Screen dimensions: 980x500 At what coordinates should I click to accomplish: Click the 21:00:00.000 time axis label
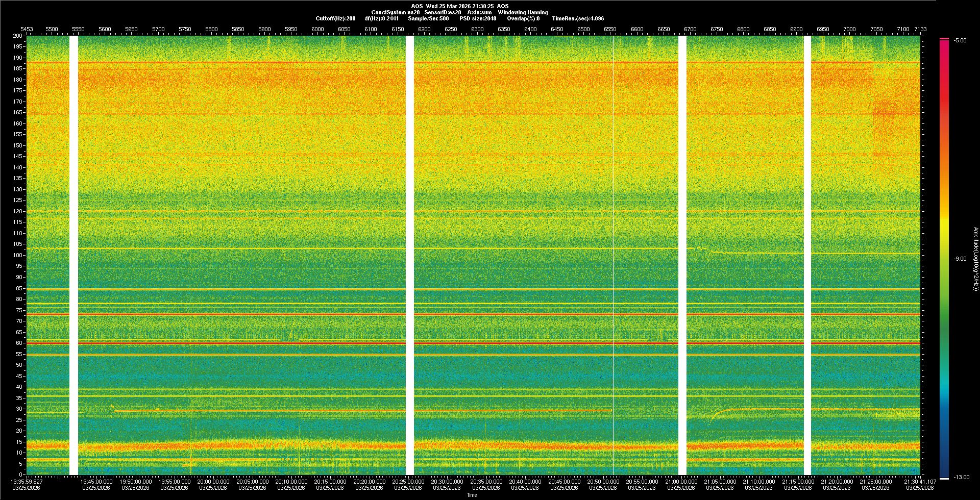coord(681,481)
